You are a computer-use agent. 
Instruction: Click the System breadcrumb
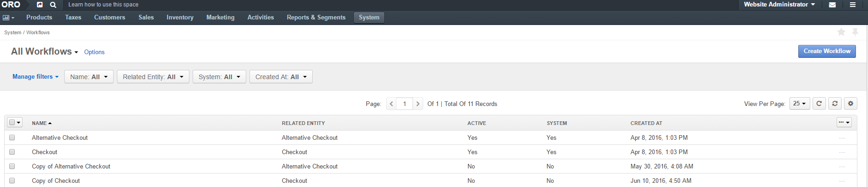tap(13, 32)
